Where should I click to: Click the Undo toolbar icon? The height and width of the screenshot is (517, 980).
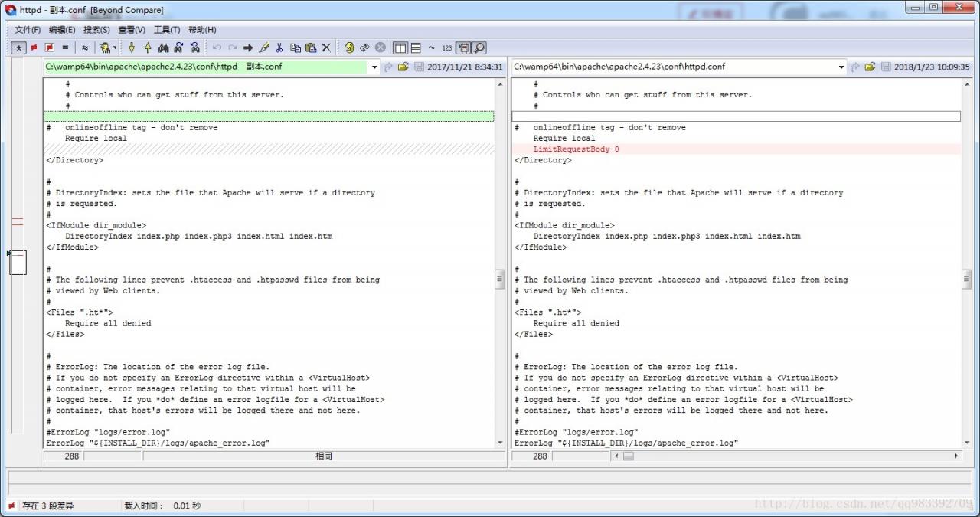coord(217,47)
